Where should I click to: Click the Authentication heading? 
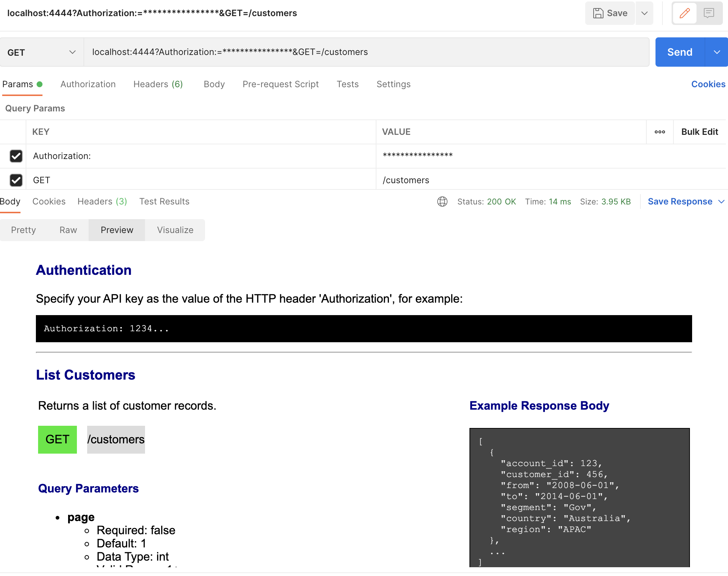(x=83, y=270)
